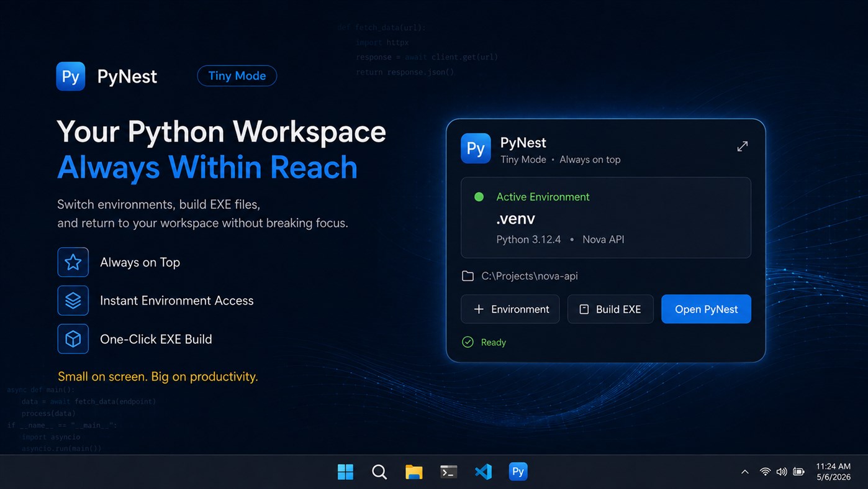
Task: Click the Ready status text
Action: [494, 342]
